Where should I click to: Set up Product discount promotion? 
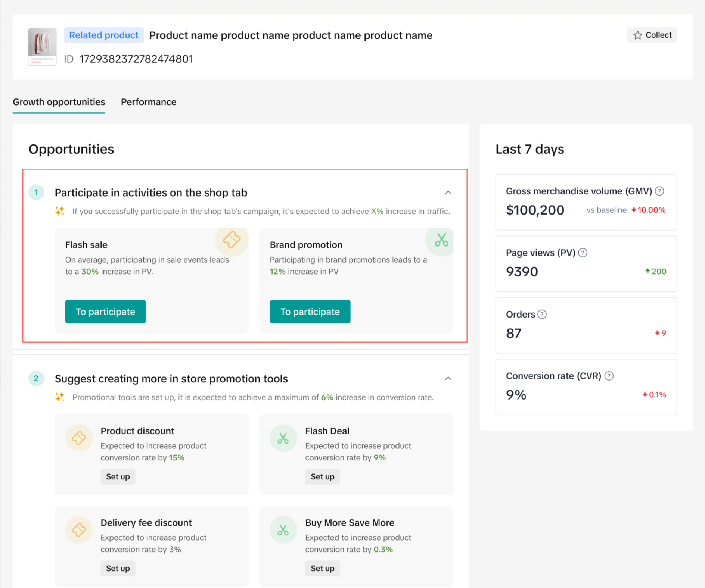[118, 476]
